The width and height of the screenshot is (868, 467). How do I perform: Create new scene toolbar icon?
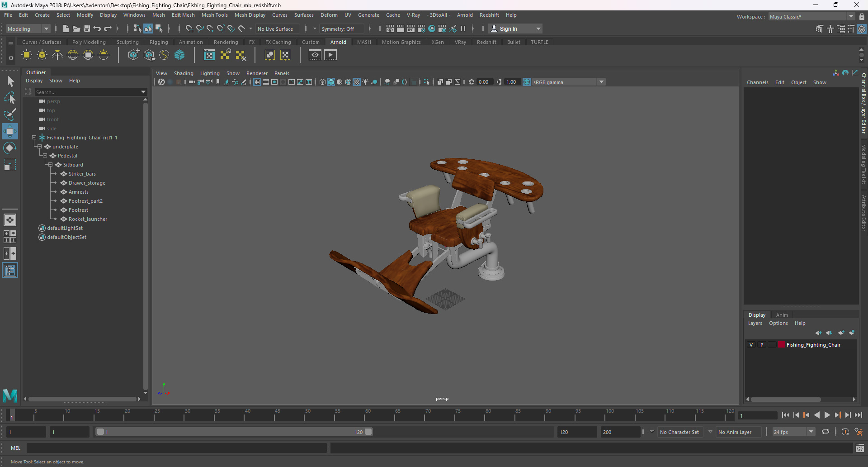pos(66,29)
